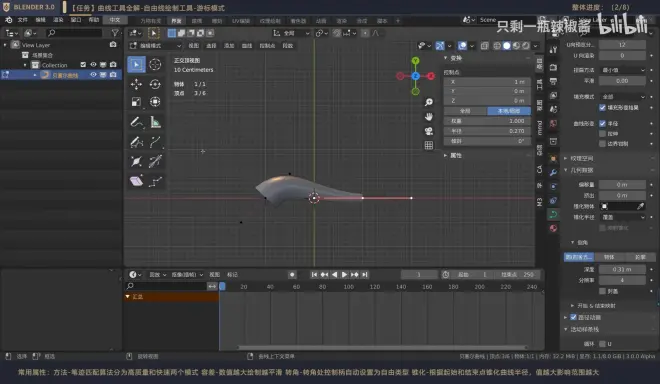Enable the 边界限制 checkbox
The height and width of the screenshot is (384, 660).
602,144
